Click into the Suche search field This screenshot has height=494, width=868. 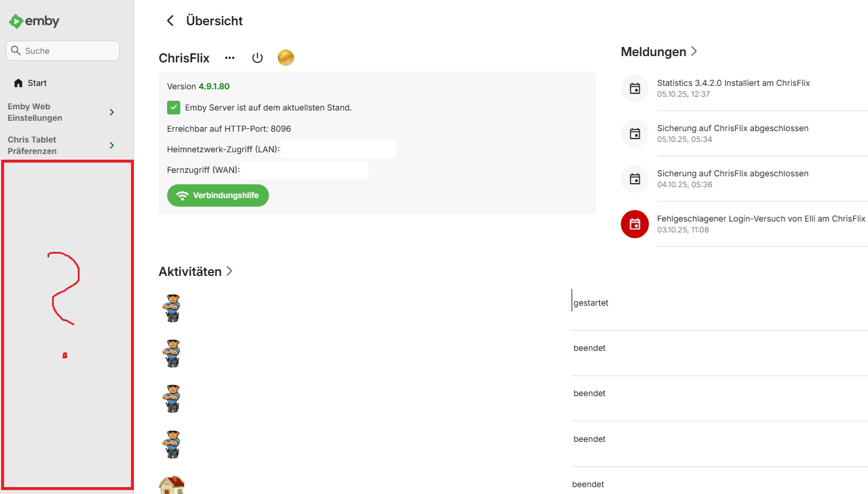[69, 51]
